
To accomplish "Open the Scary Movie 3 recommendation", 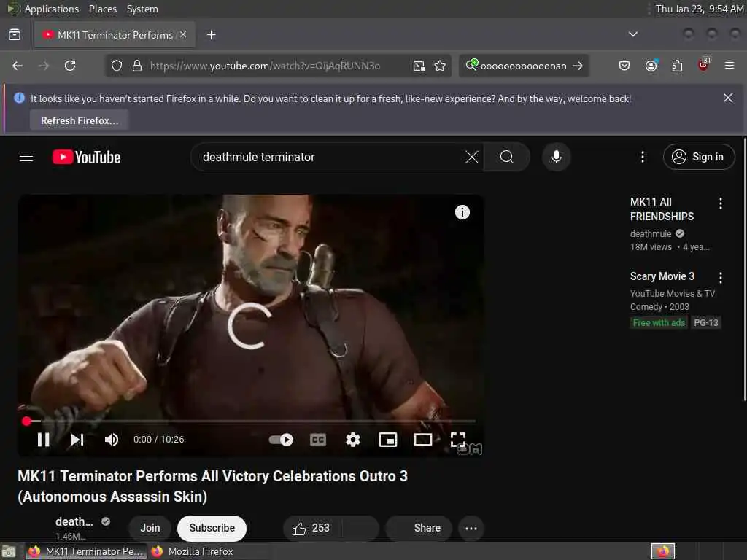I will pyautogui.click(x=662, y=276).
